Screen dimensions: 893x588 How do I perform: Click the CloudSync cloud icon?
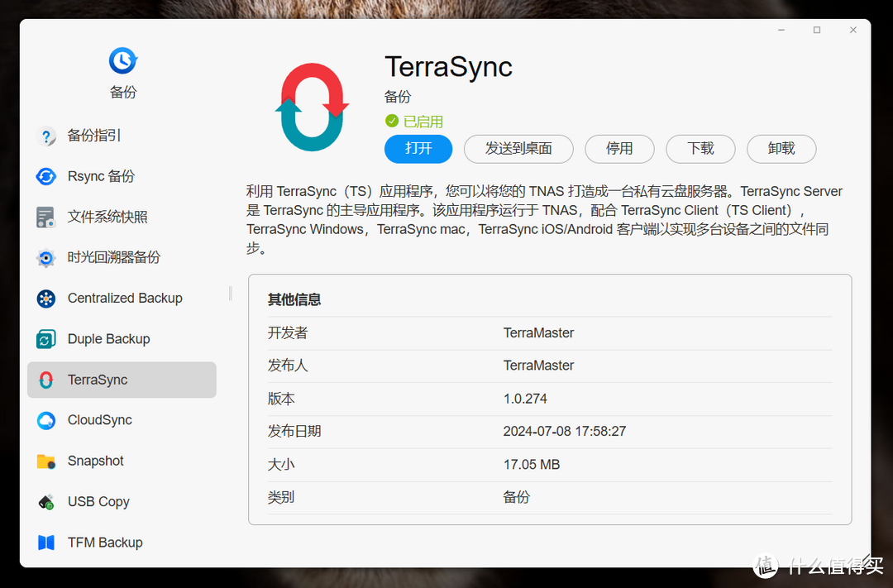(x=47, y=420)
